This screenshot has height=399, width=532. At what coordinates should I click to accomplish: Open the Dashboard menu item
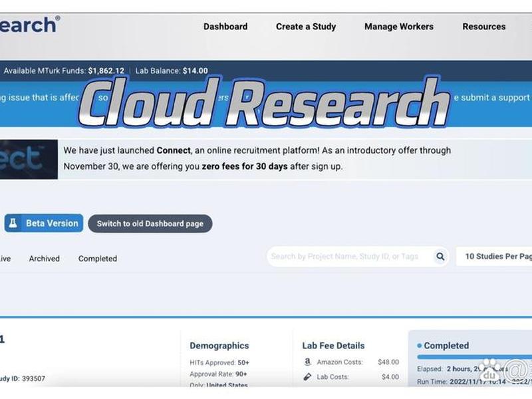tap(225, 27)
